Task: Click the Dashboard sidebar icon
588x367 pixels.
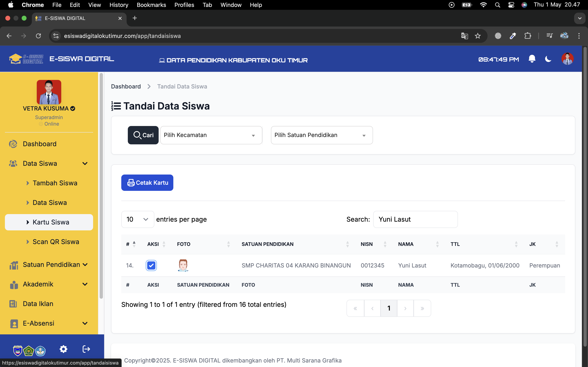Action: [x=13, y=144]
